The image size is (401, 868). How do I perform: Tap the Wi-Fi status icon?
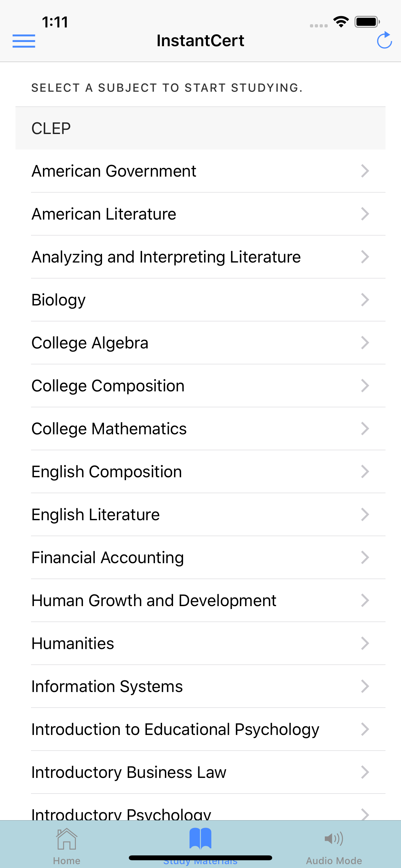point(341,22)
